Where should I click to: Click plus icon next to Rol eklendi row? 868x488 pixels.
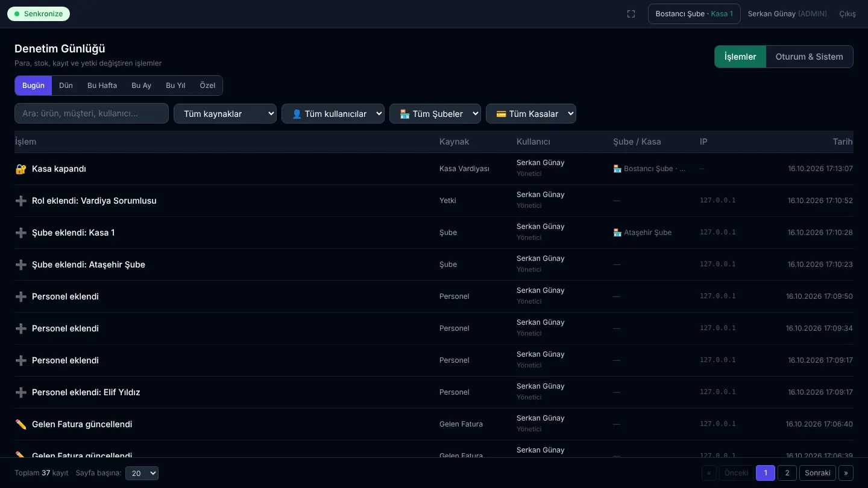pos(20,201)
